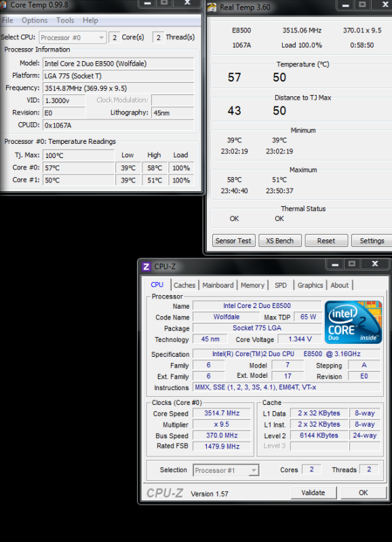Viewport: 392px width, 542px height.
Task: Switch to the Caches tab in CPU-Z
Action: (184, 285)
